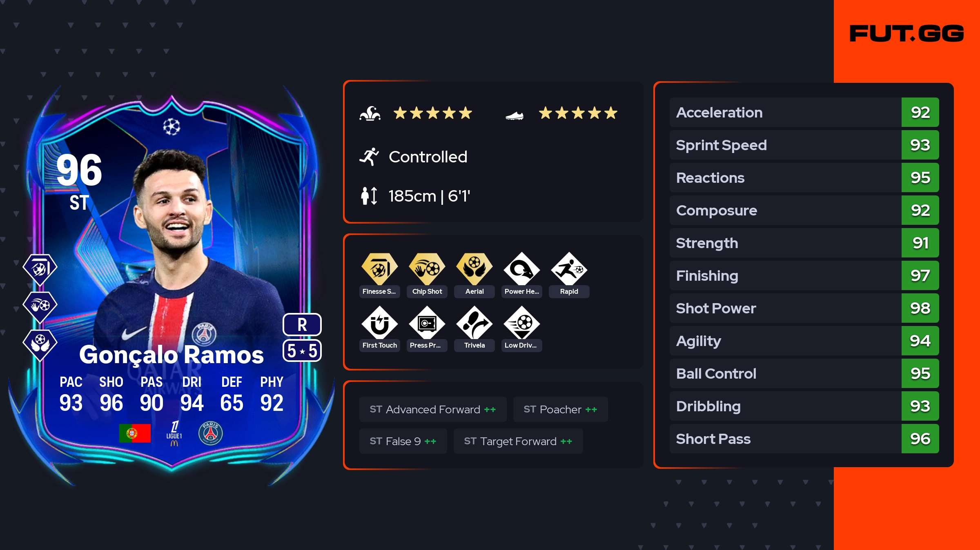Select the Chip Shot playstyle icon
Image resolution: width=980 pixels, height=550 pixels.
427,269
